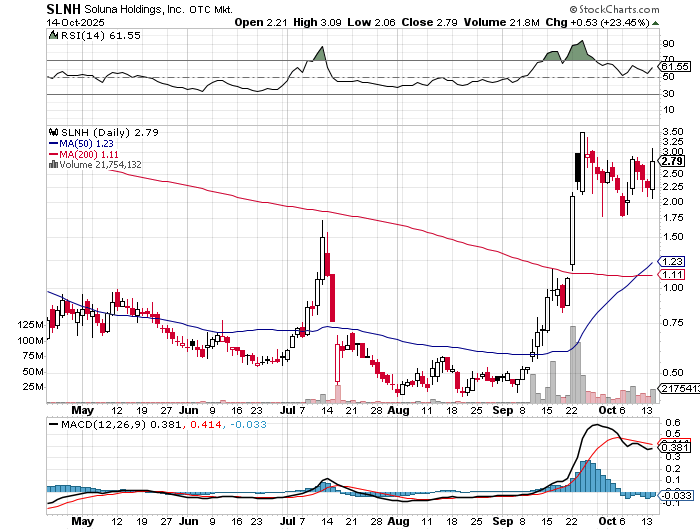Image resolution: width=700 pixels, height=530 pixels.
Task: Click the 0.2 label on the MACD axis
Action: (673, 469)
